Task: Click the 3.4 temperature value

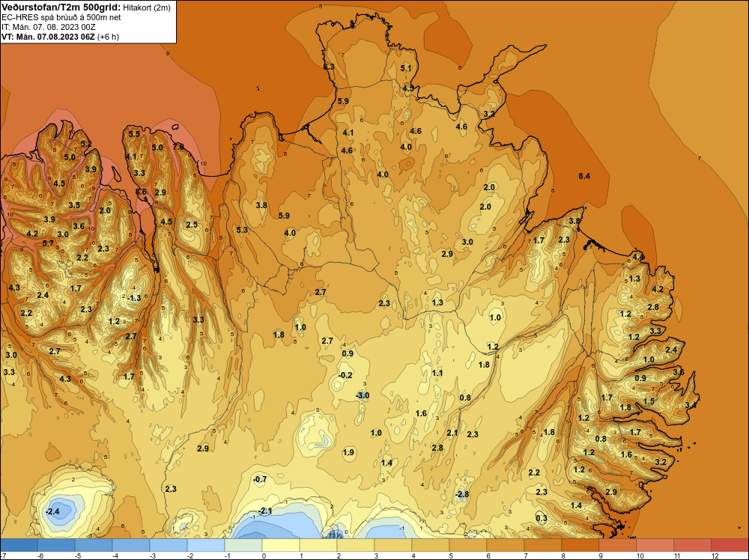Action: tap(691, 405)
